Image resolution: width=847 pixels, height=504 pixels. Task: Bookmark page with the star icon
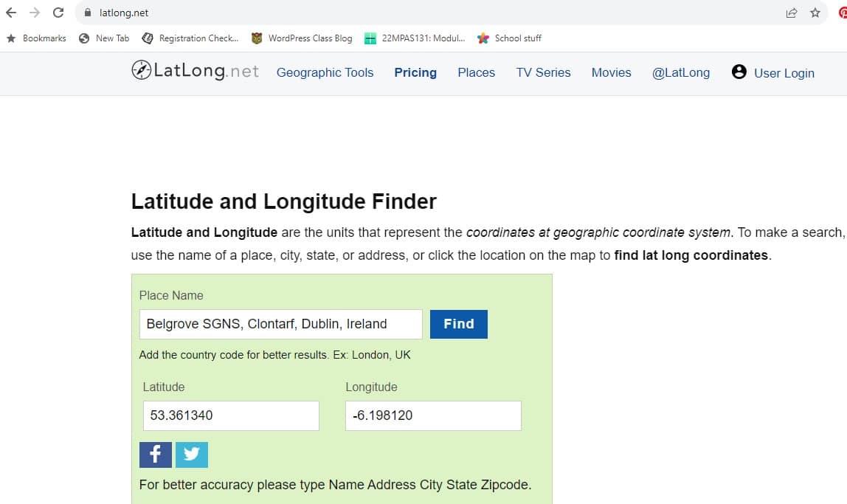815,13
